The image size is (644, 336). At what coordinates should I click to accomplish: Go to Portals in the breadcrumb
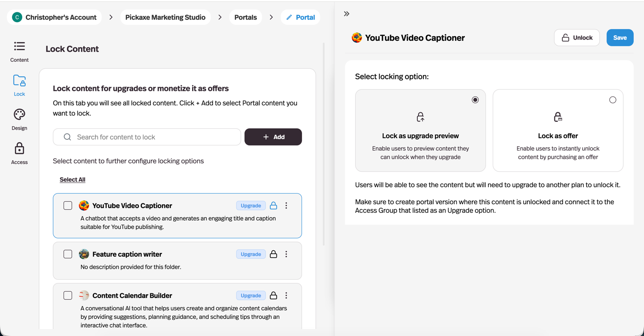click(245, 17)
